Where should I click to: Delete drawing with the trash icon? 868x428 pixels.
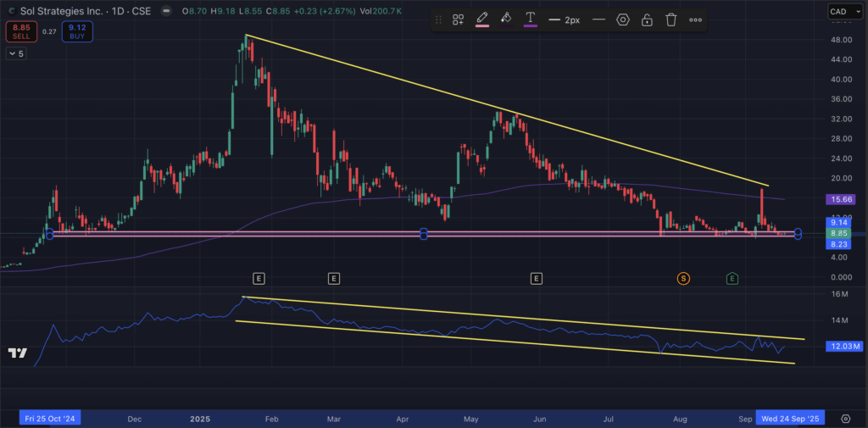tap(671, 20)
